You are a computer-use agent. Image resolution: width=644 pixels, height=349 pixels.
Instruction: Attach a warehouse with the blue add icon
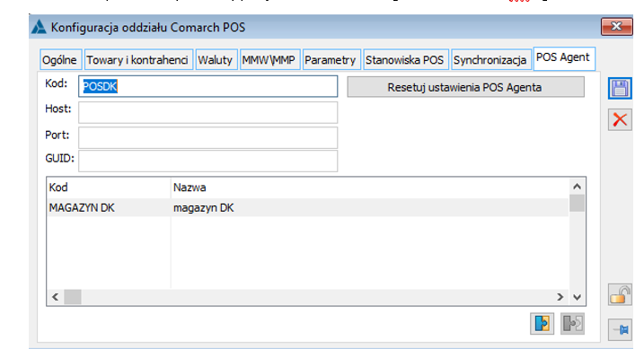click(x=542, y=324)
